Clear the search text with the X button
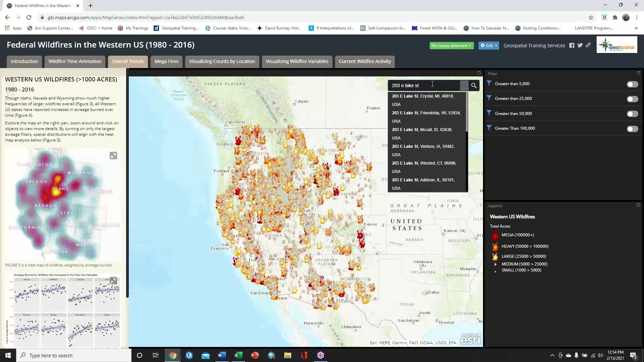This screenshot has height=362, width=644. 464,85
